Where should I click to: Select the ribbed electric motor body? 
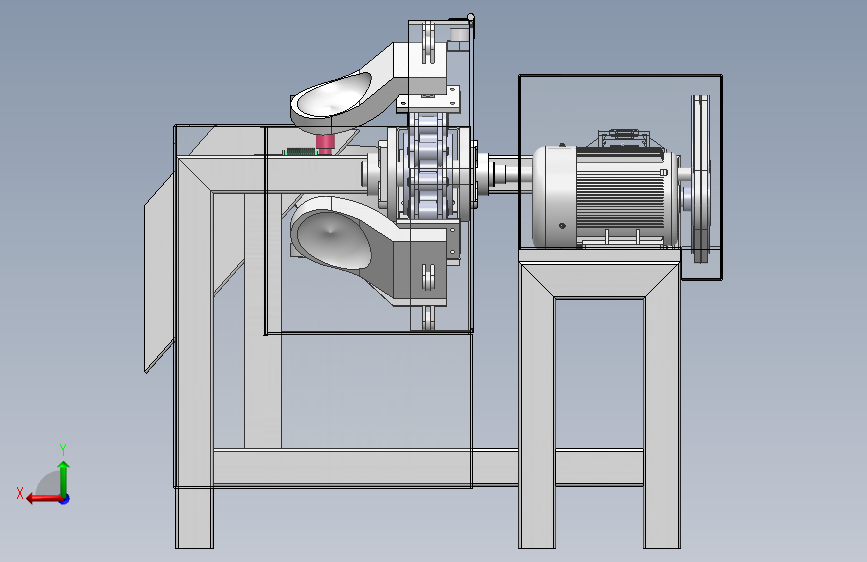point(606,197)
